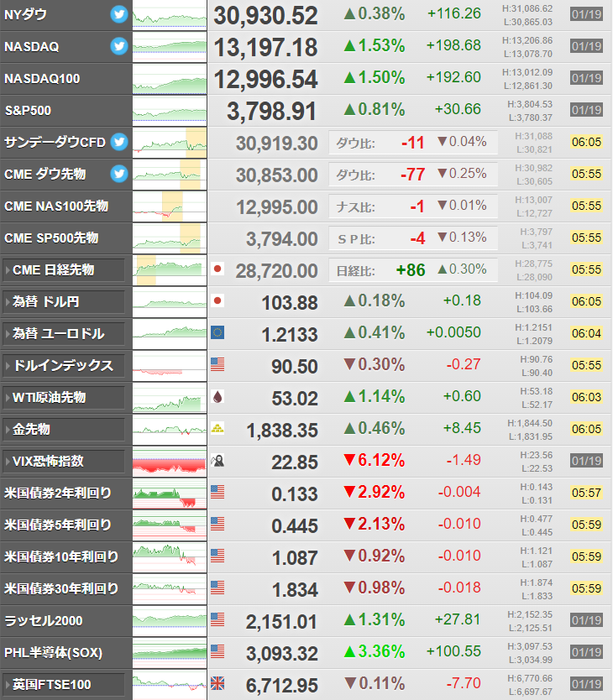The height and width of the screenshot is (700, 613).
Task: Click the Japan flag in 為替 ドル円 row
Action: 217,300
